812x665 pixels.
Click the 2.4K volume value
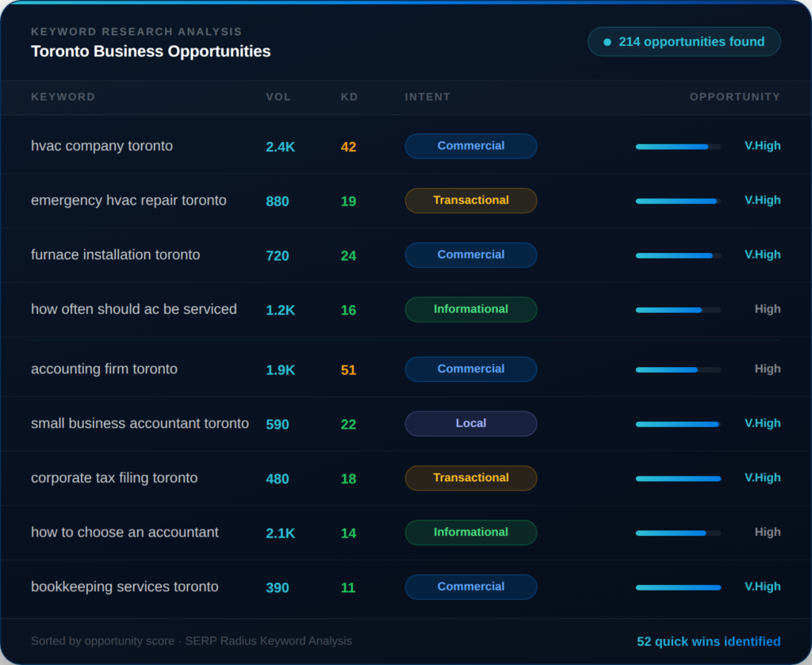(280, 147)
